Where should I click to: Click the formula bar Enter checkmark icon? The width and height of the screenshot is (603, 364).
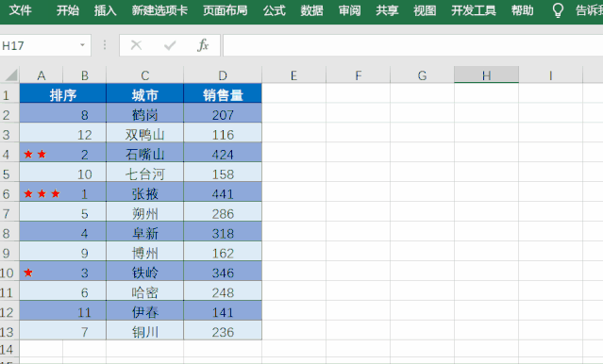point(170,45)
